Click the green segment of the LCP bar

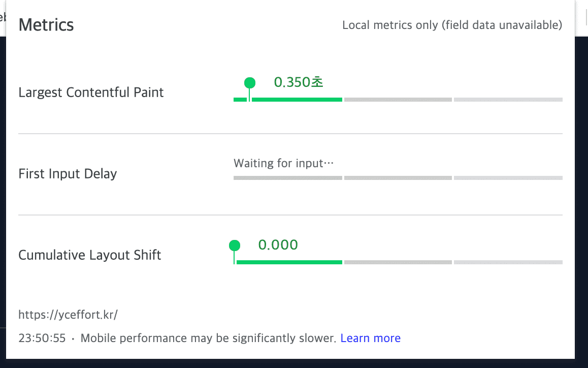point(297,100)
